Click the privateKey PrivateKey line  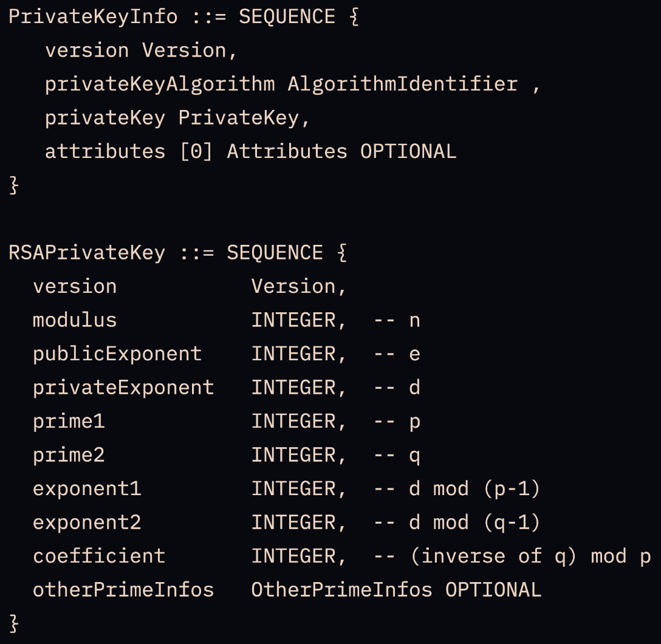point(177,118)
